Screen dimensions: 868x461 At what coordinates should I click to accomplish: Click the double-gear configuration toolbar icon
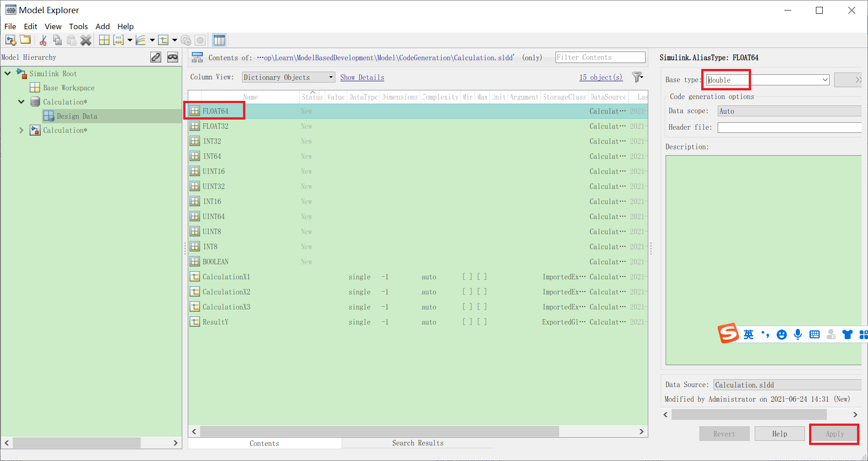point(185,40)
